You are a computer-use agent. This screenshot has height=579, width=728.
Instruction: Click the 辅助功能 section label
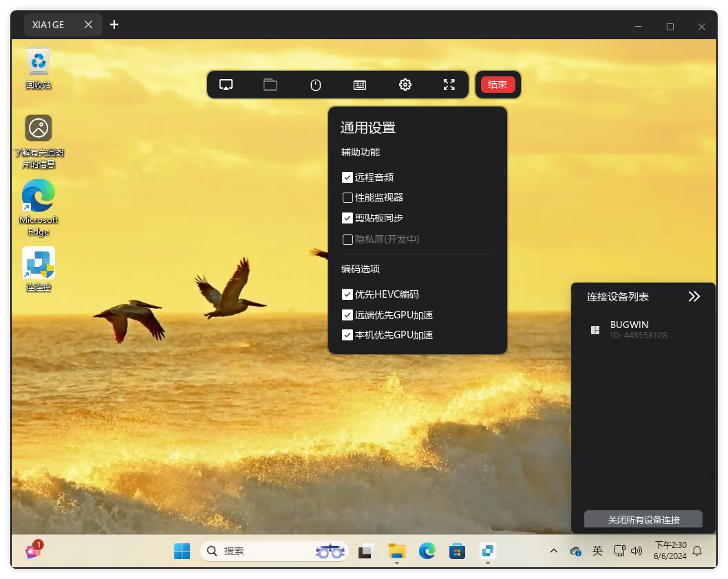pyautogui.click(x=361, y=152)
